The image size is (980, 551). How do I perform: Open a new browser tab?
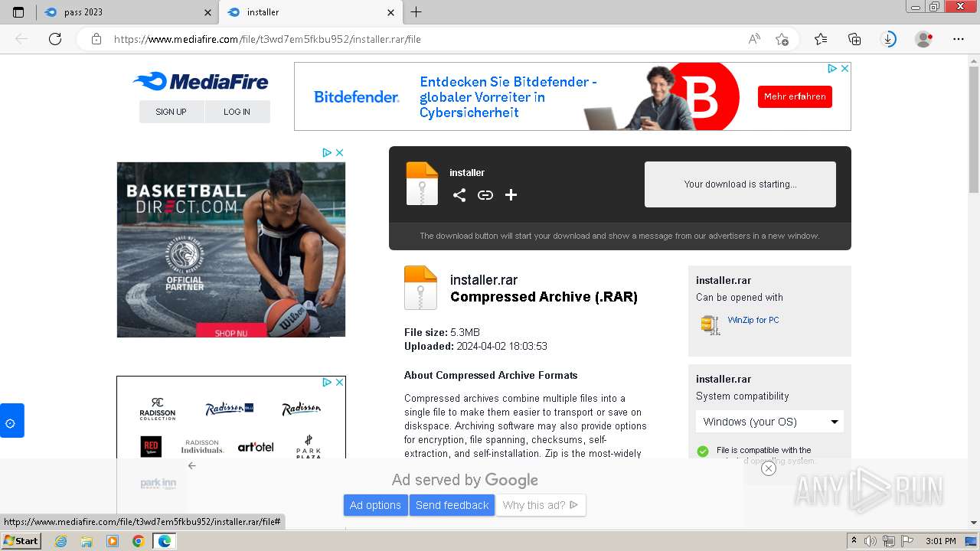416,12
